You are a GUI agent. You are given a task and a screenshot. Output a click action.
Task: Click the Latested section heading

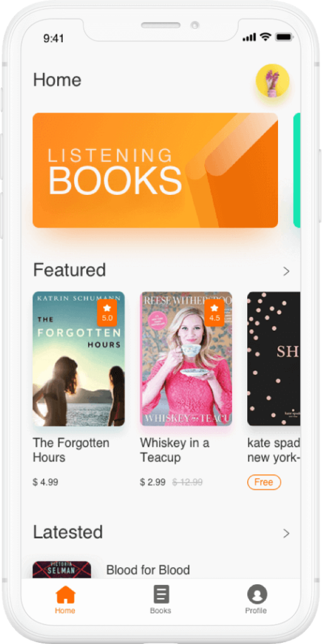[68, 532]
